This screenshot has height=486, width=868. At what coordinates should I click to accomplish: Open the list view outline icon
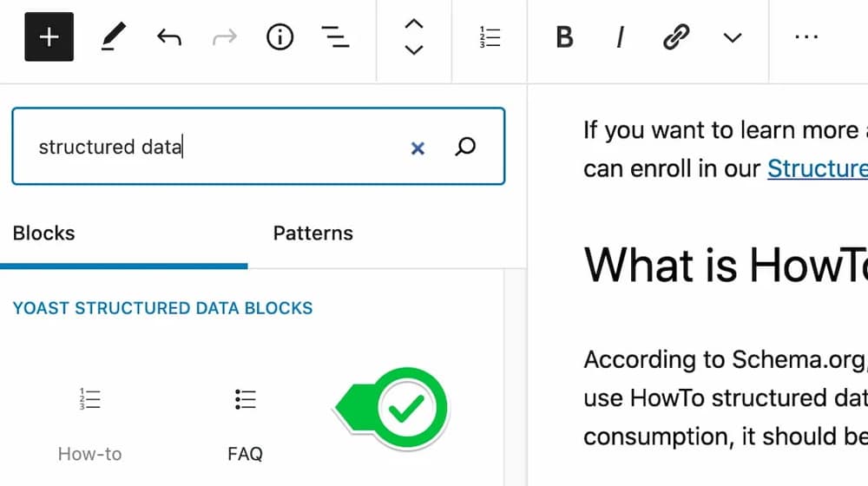click(x=335, y=37)
